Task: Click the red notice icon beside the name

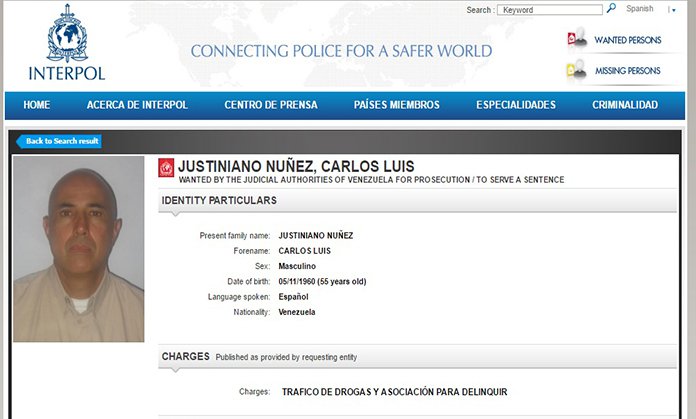Action: point(166,167)
